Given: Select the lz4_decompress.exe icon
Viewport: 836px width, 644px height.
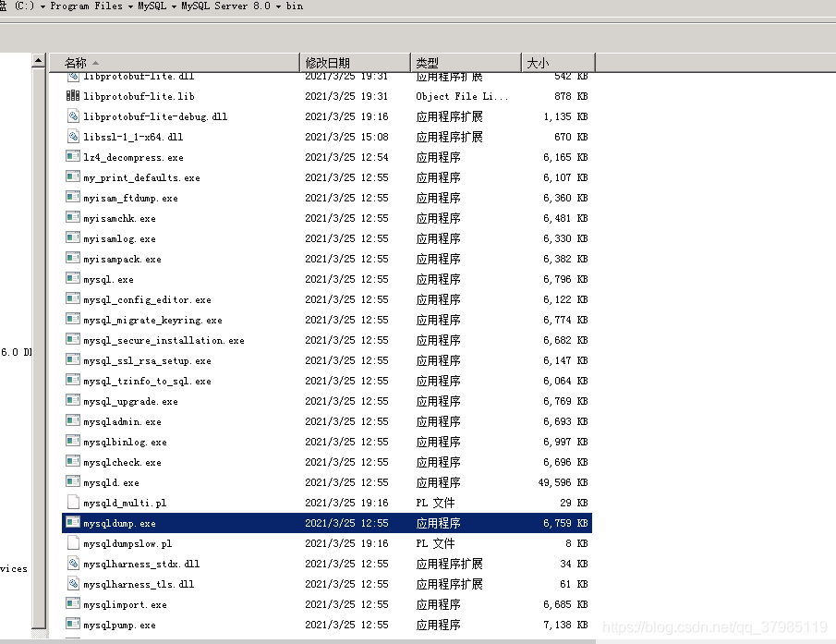Looking at the screenshot, I should click(x=73, y=156).
